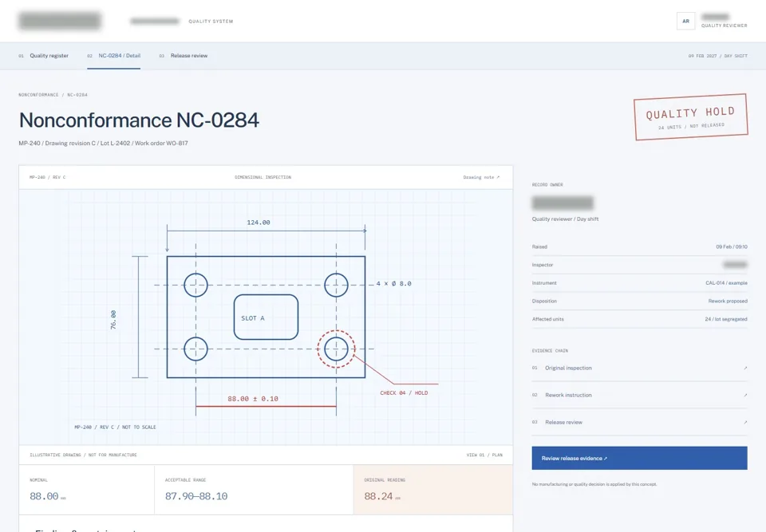Open the Quality register tab
Viewport: 766px width, 532px height.
(43, 56)
